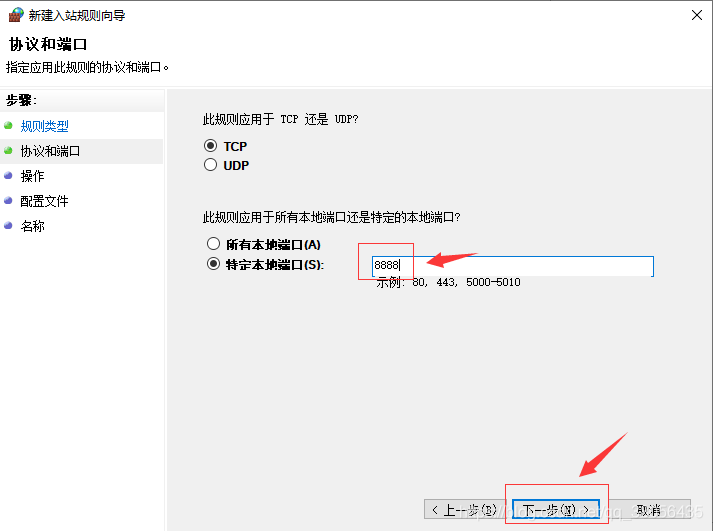Select 名称 step in sidebar

click(x=32, y=226)
